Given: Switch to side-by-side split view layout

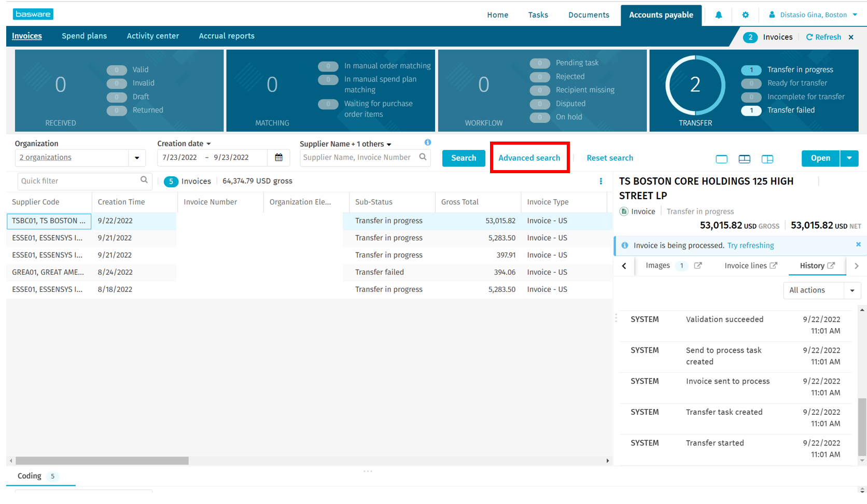Looking at the screenshot, I should pos(767,159).
